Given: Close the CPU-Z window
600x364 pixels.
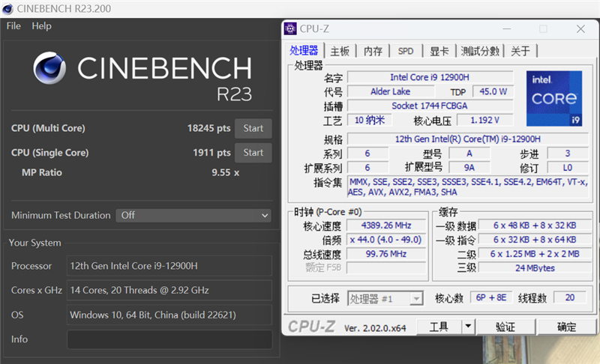Looking at the screenshot, I should point(580,28).
